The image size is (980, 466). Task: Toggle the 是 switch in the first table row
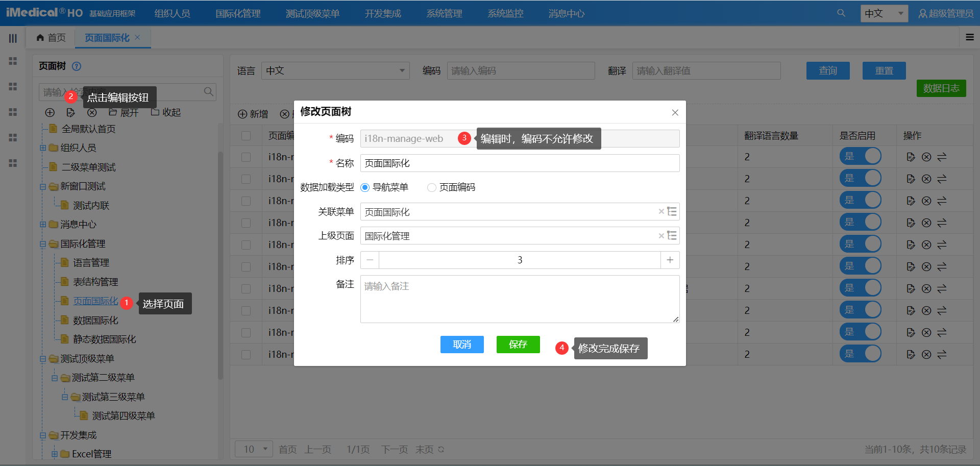click(861, 156)
